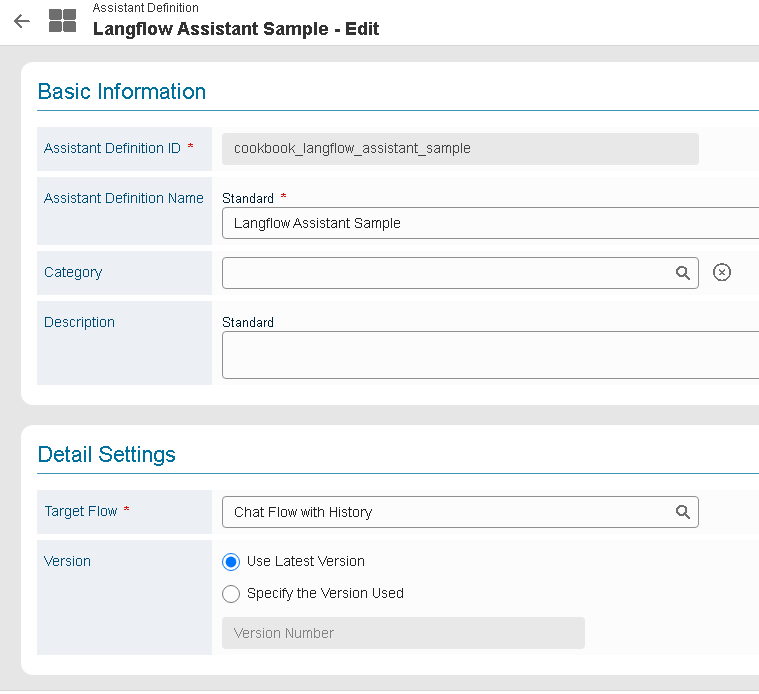Clear Category using the circled X icon
The width and height of the screenshot is (759, 694).
(722, 273)
